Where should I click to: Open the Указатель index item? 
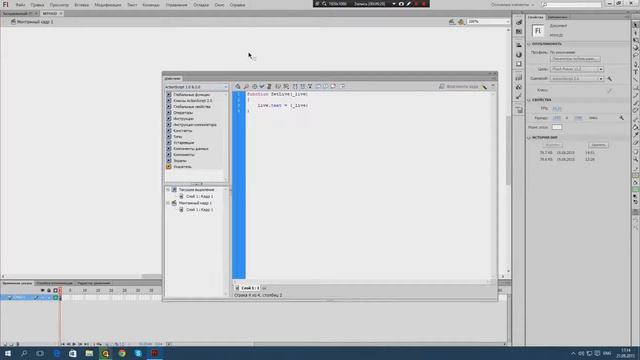point(182,167)
